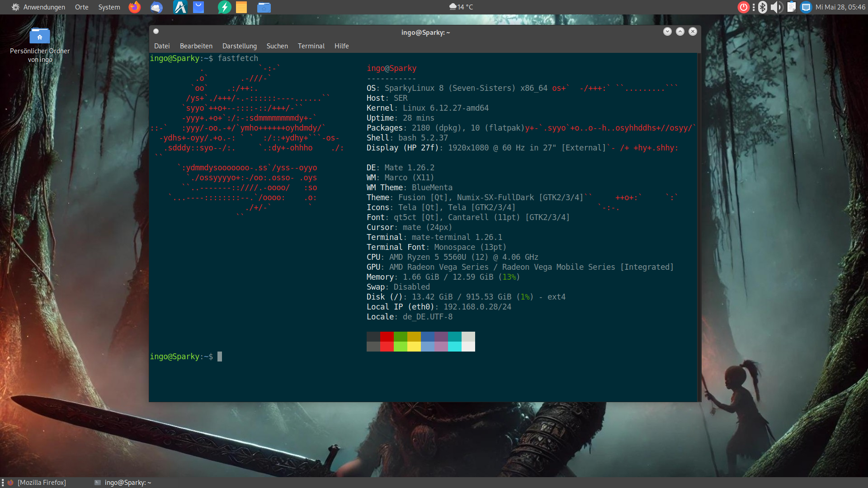Launch Firefox from the top panel
This screenshot has height=488, width=868.
coord(135,7)
